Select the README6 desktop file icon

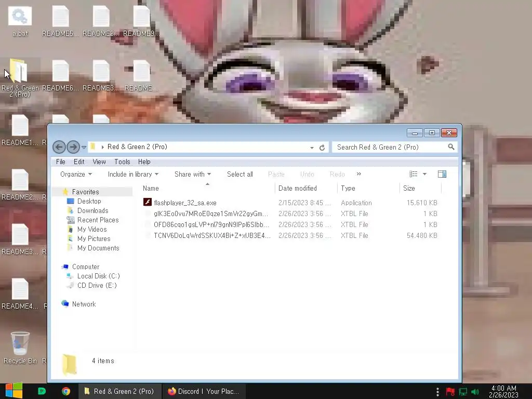click(x=60, y=76)
